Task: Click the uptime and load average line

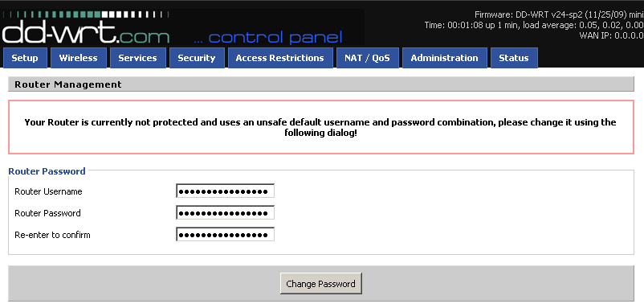Action: [x=534, y=25]
